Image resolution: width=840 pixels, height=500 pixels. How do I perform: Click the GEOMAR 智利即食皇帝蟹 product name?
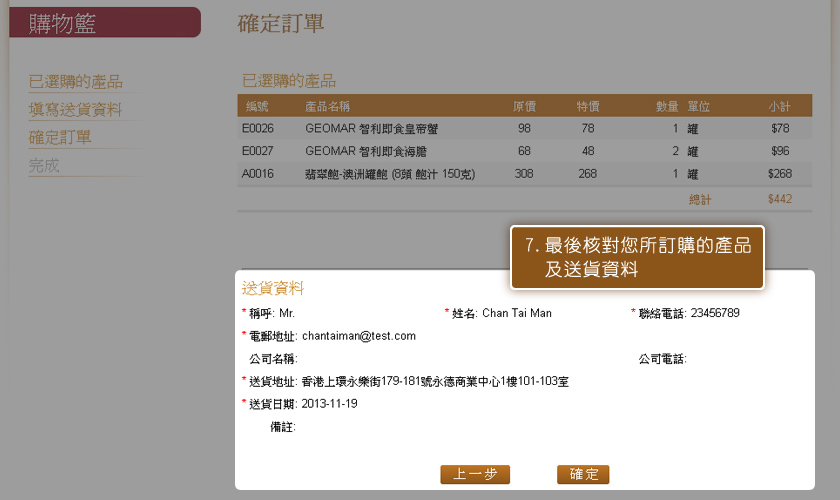coord(372,129)
